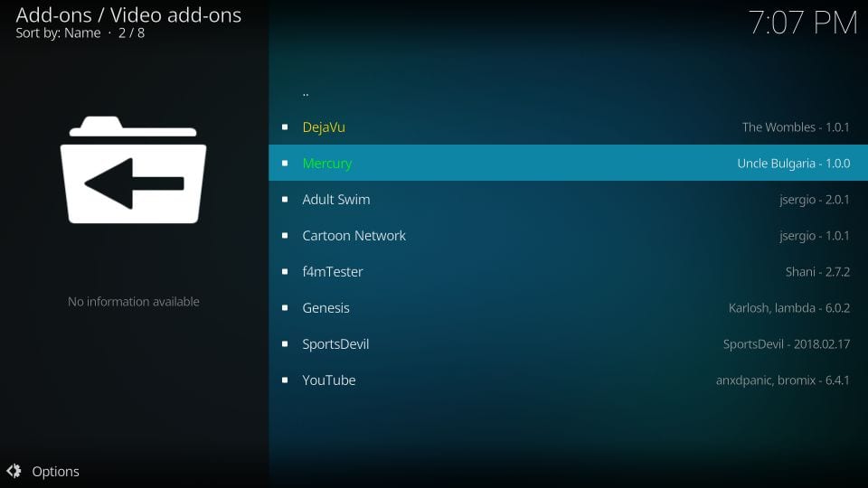Click the bullet icon beside f4mTester
The width and height of the screenshot is (868, 488).
pyautogui.click(x=285, y=272)
